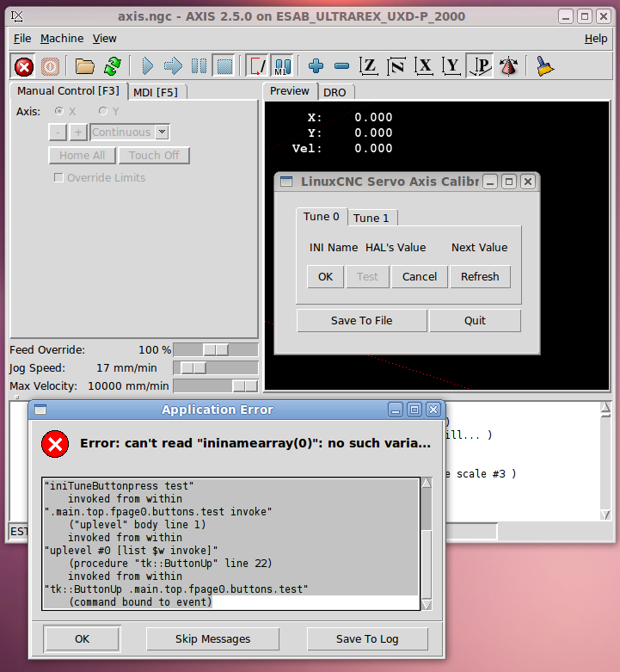Toggle rotate mode cone icon
Screen dimensions: 620x672
click(508, 66)
